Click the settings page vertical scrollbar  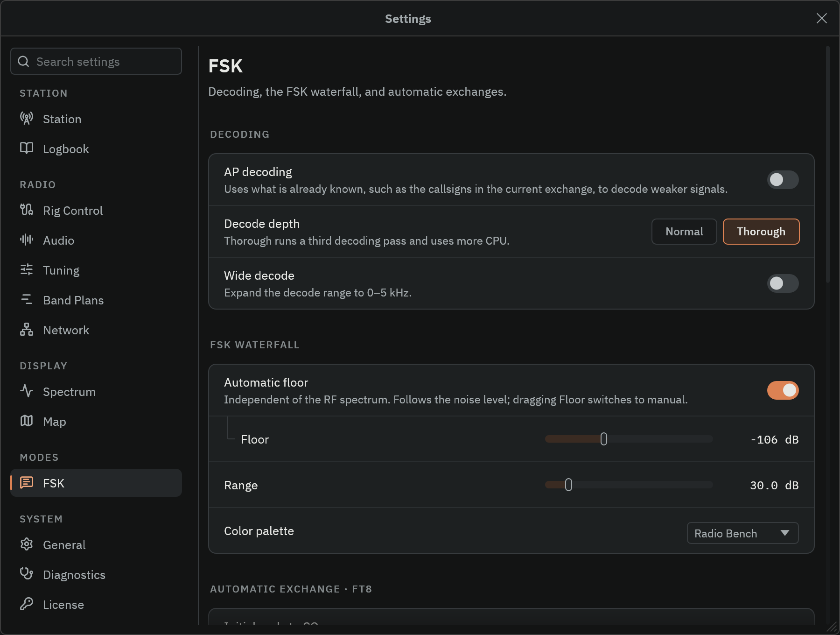[x=828, y=164]
